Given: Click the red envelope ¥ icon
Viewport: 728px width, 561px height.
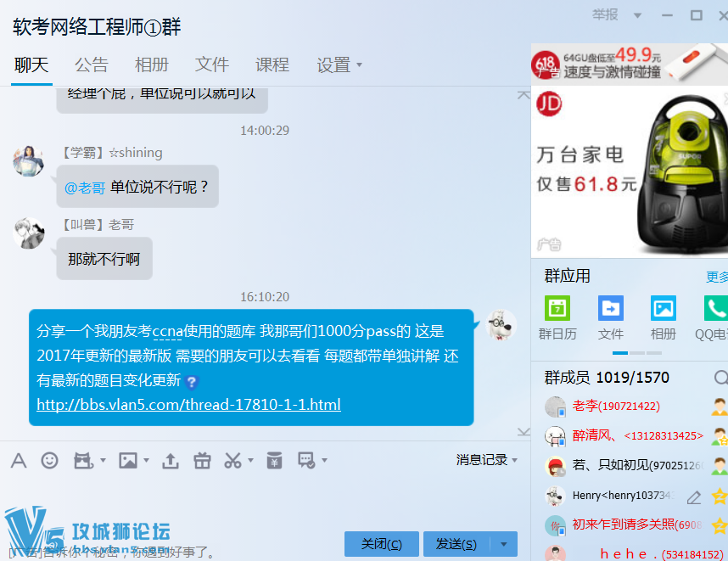Looking at the screenshot, I should pyautogui.click(x=274, y=460).
